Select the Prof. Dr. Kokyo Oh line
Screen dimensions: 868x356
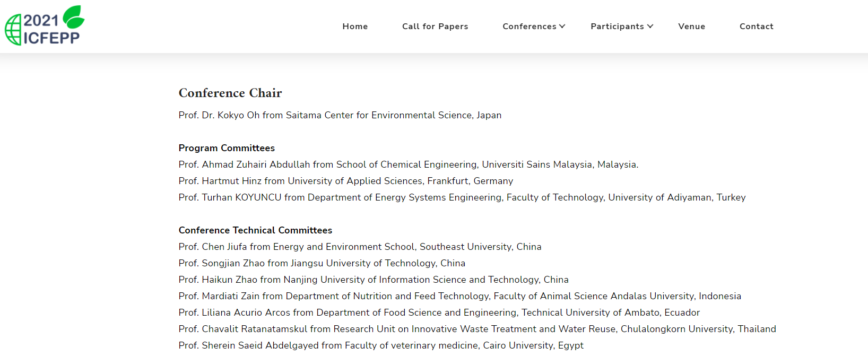(x=340, y=115)
